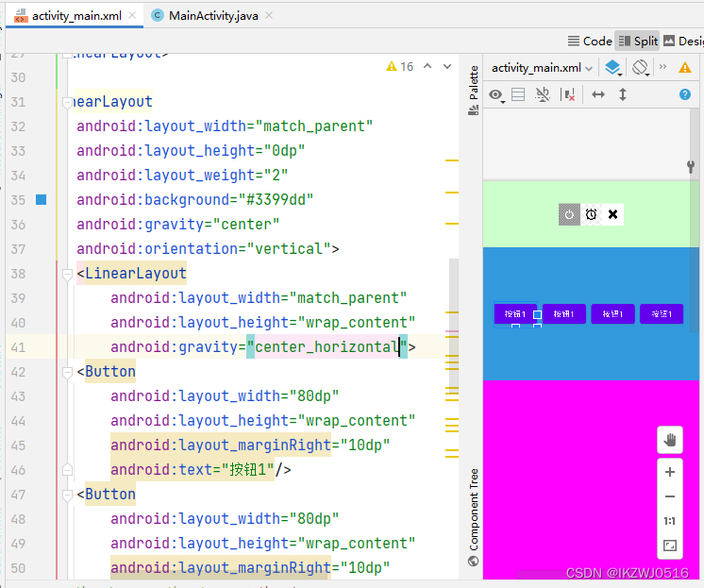Open the activity_main.xml file dropdown in design toolbar
The width and height of the screenshot is (704, 588).
tap(542, 68)
